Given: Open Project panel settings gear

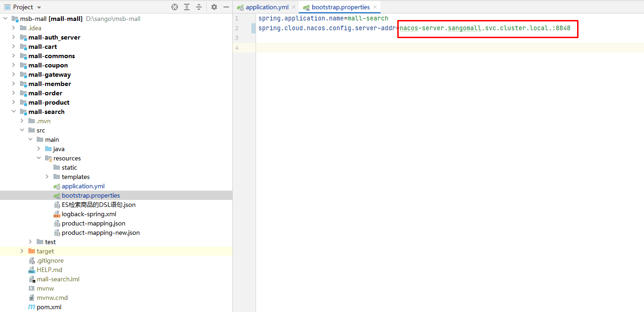Looking at the screenshot, I should (214, 7).
